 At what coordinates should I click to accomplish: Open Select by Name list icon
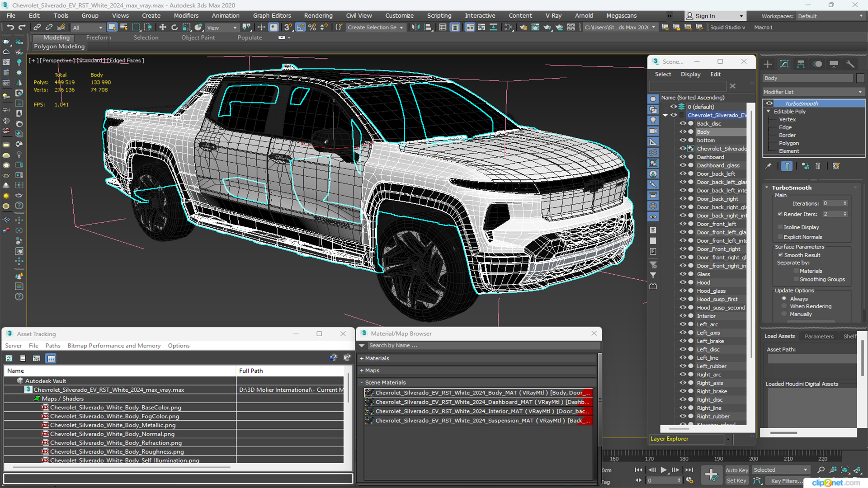pyautogui.click(x=124, y=28)
